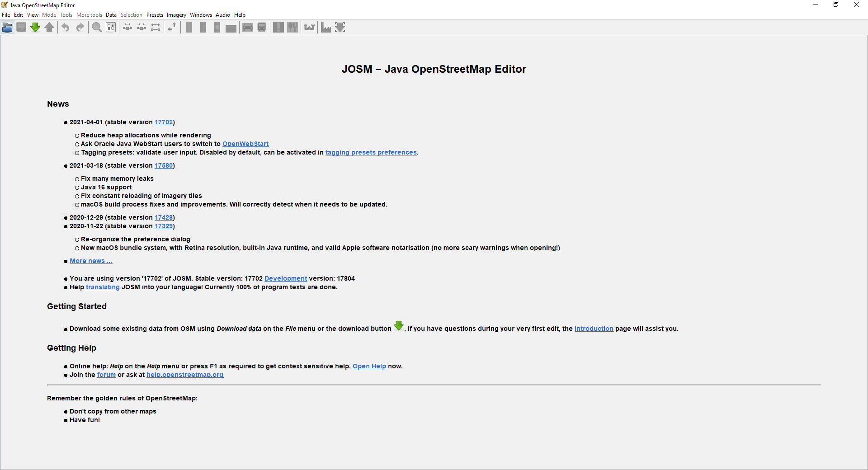Click the castle preset icon

309,28
